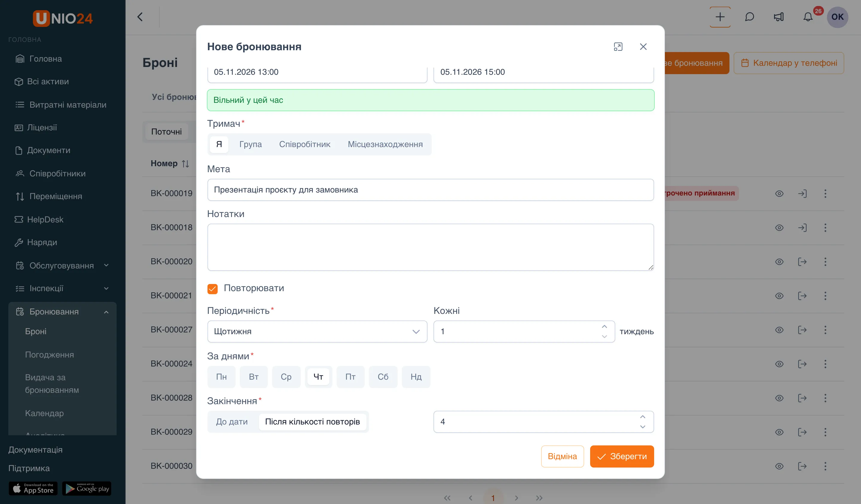Expand Обслуговування sidebar section

(62, 265)
